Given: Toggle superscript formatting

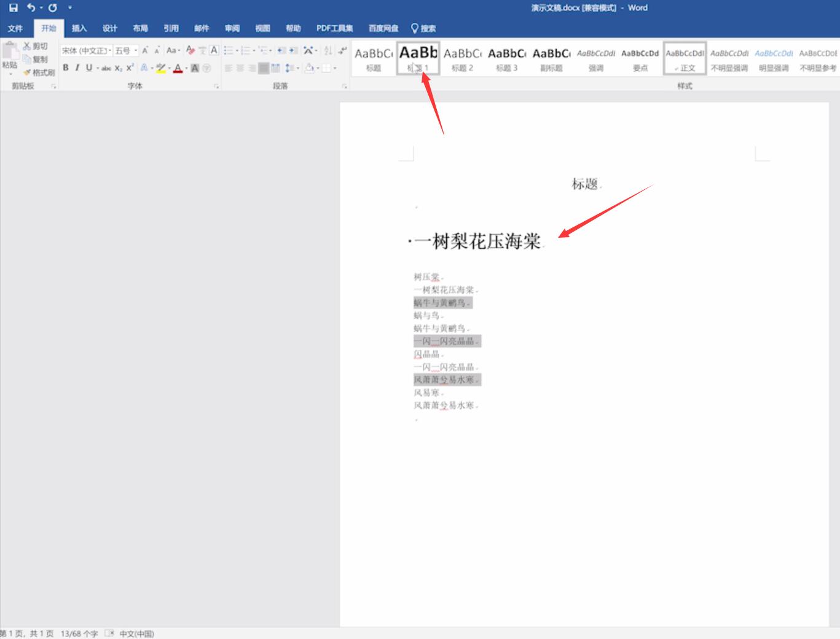Looking at the screenshot, I should tap(130, 68).
